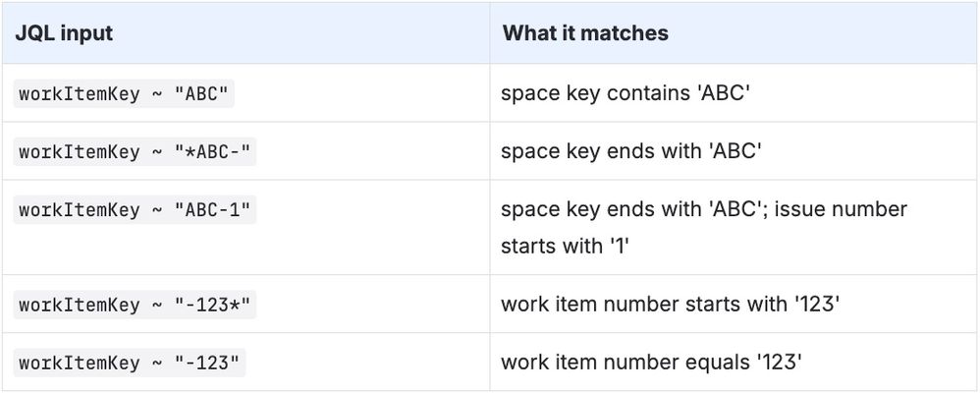
Task: Click the tilde operator in the ABC-1 row
Action: 157,211
